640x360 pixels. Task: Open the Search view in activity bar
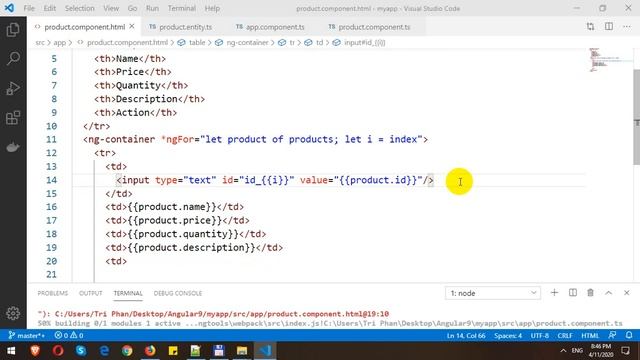click(13, 59)
